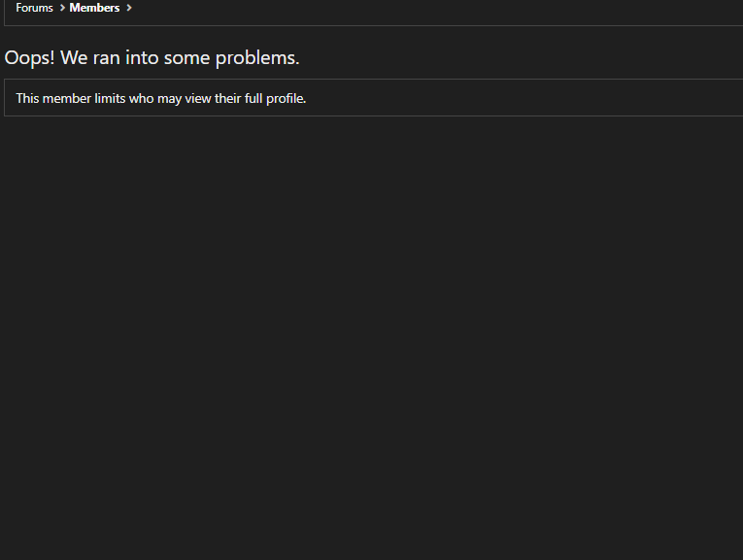Click the word 'some' in the heading

pos(186,58)
